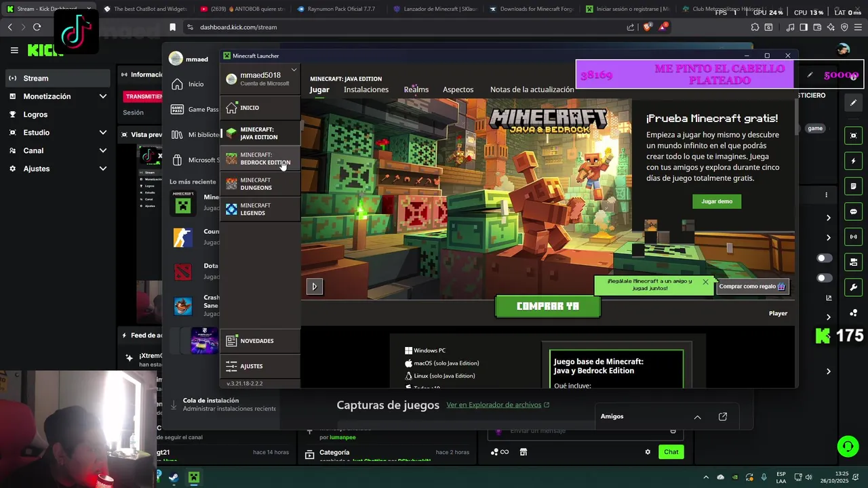Open Ver en Explorador de archivos link
This screenshot has width=868, height=488.
tap(498, 405)
